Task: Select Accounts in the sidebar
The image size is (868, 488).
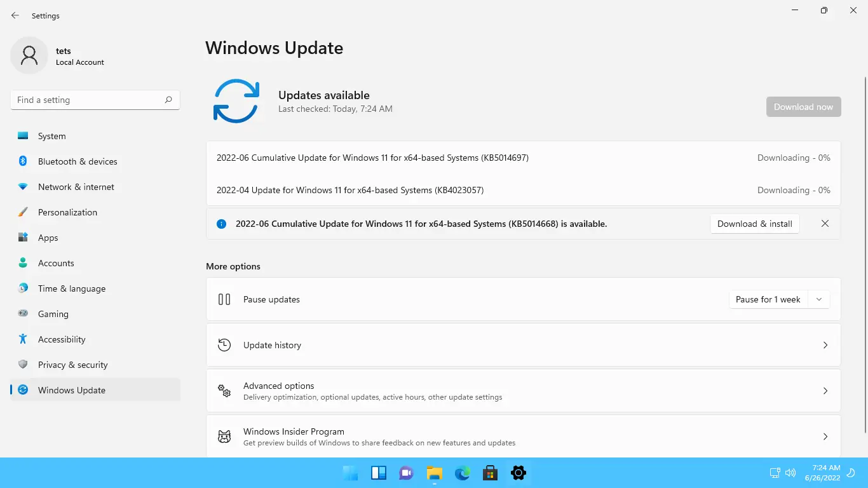Action: pos(95,263)
